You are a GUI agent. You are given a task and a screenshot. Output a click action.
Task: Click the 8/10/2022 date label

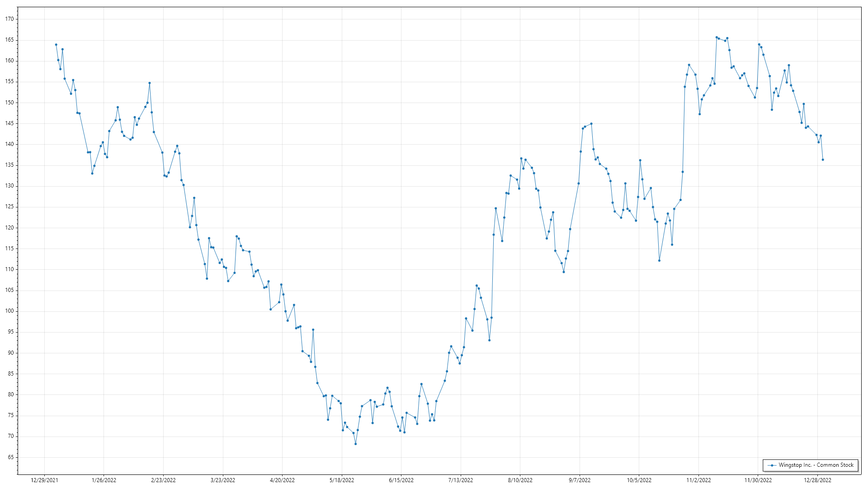click(520, 480)
